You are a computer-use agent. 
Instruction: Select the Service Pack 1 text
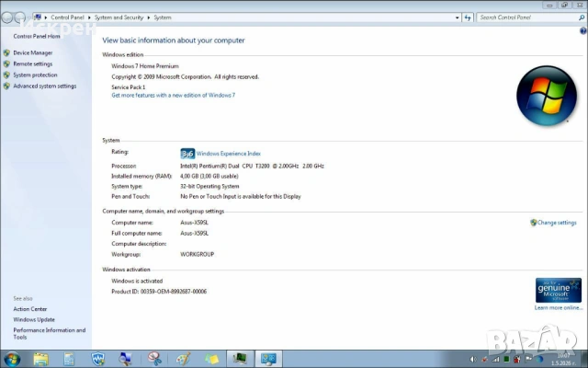pyautogui.click(x=129, y=87)
